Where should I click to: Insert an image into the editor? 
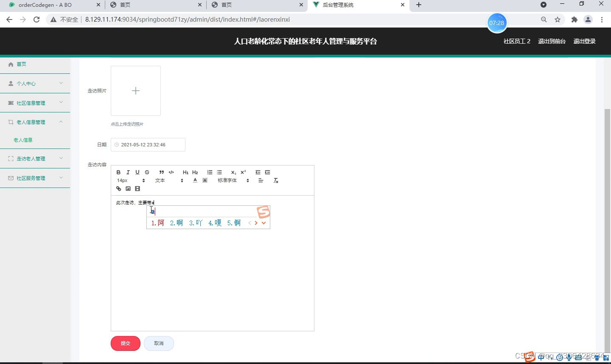coord(128,189)
